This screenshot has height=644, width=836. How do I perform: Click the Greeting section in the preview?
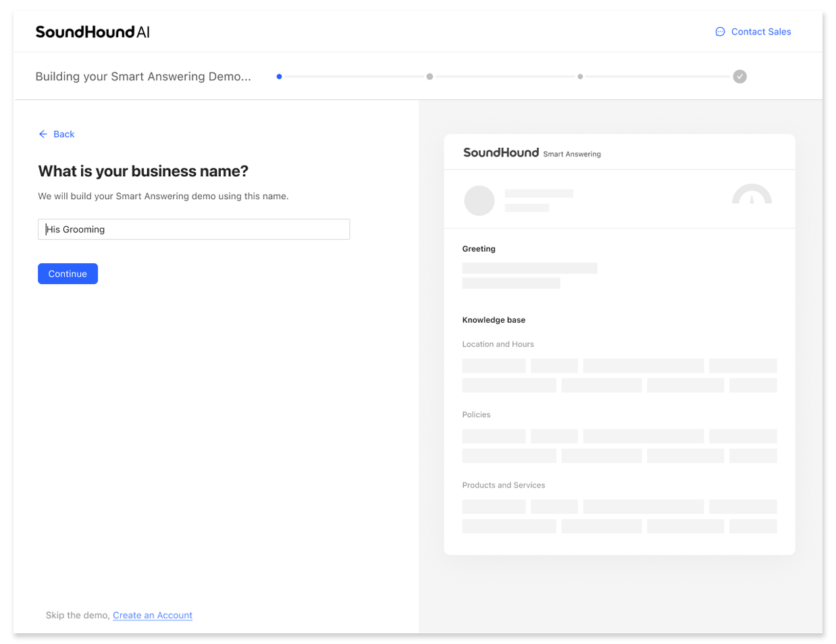(479, 248)
